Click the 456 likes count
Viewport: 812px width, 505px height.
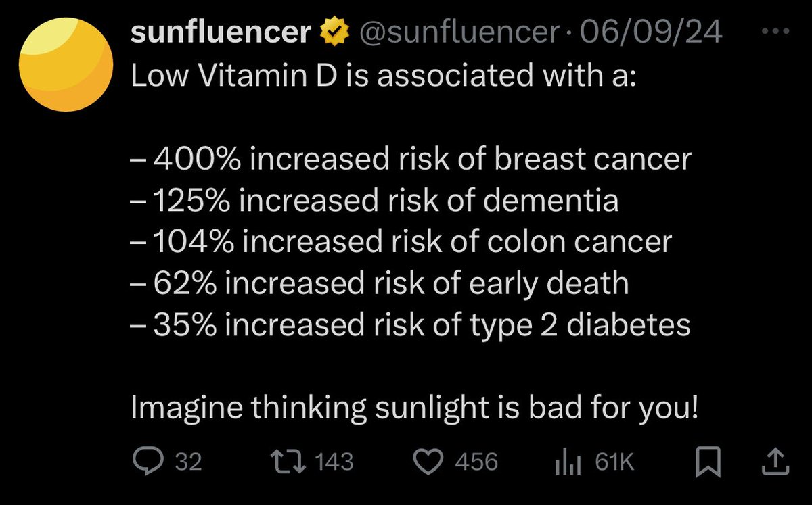(x=476, y=462)
